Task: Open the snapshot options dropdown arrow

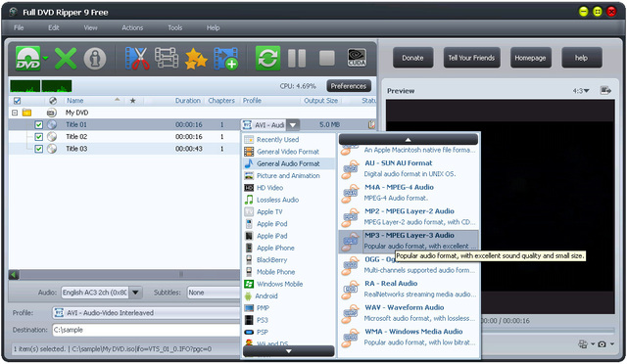Action: tap(612, 344)
